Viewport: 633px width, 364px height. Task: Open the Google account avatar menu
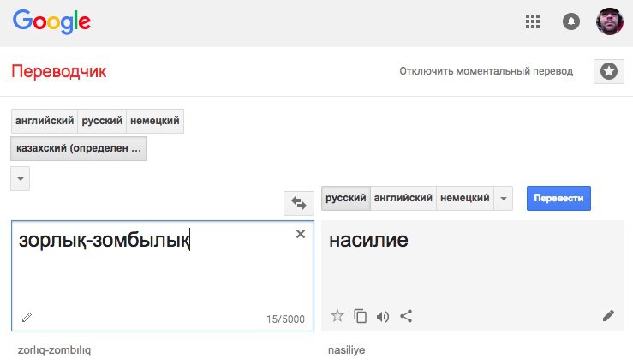[x=610, y=21]
